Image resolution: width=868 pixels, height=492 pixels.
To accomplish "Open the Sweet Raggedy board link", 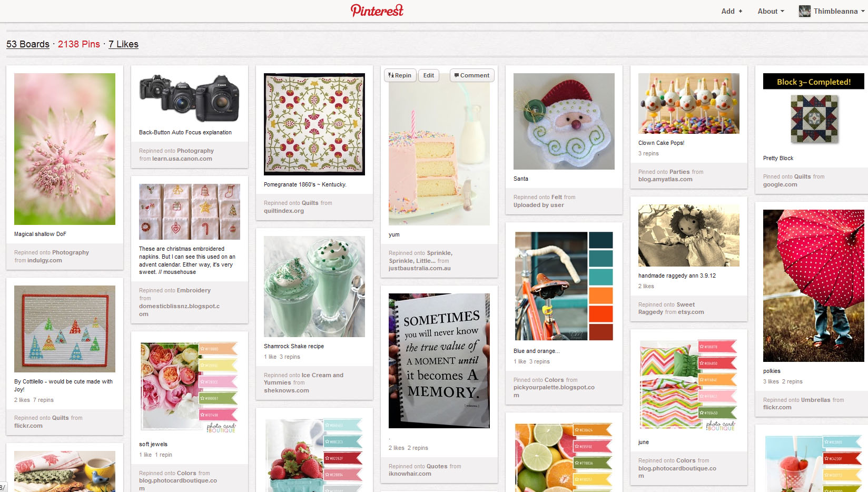I will pyautogui.click(x=666, y=308).
